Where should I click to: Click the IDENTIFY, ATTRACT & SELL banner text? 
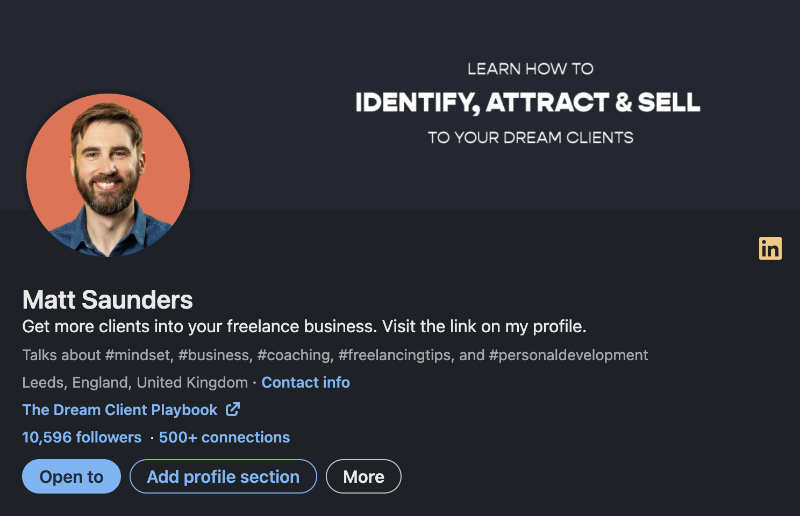528,103
